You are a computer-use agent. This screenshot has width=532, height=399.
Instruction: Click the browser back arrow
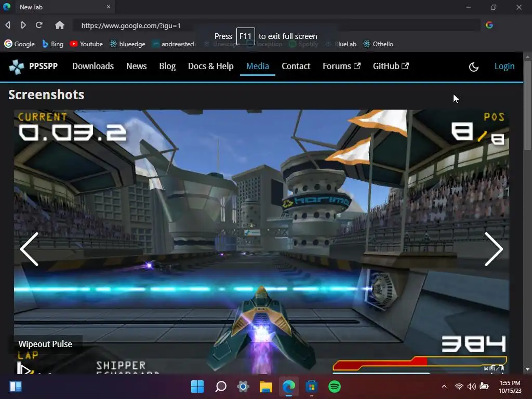[x=8, y=25]
